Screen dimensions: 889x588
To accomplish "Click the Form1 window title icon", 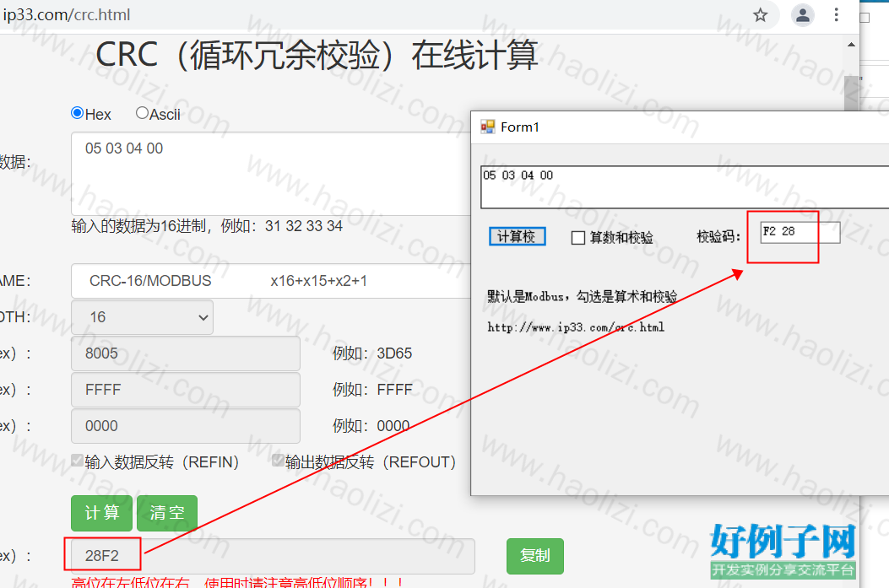I will pyautogui.click(x=488, y=127).
